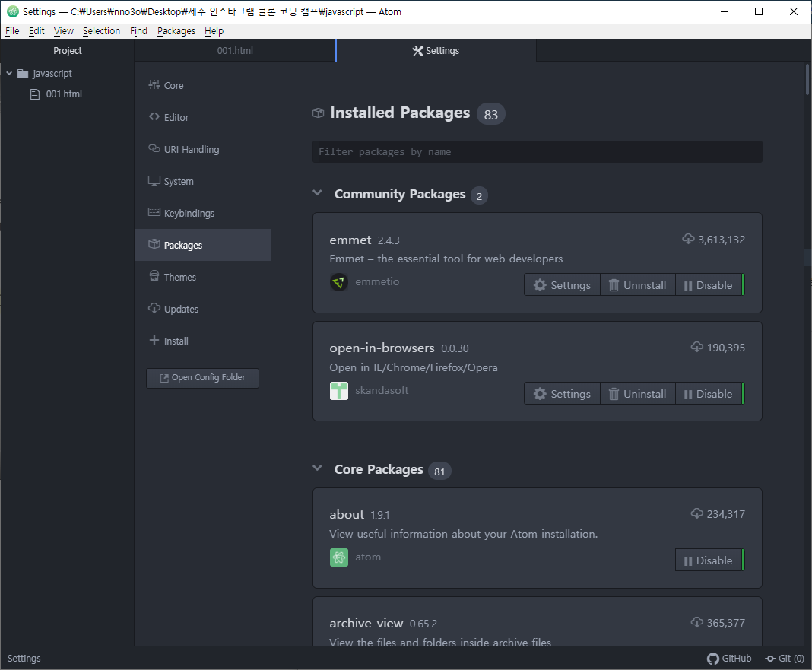Click archive-view download count 365,377

click(718, 623)
